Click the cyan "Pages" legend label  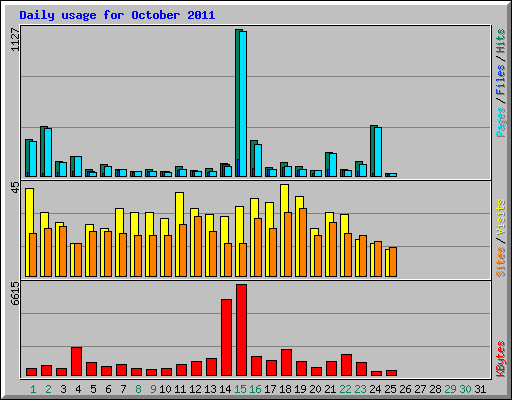501,122
